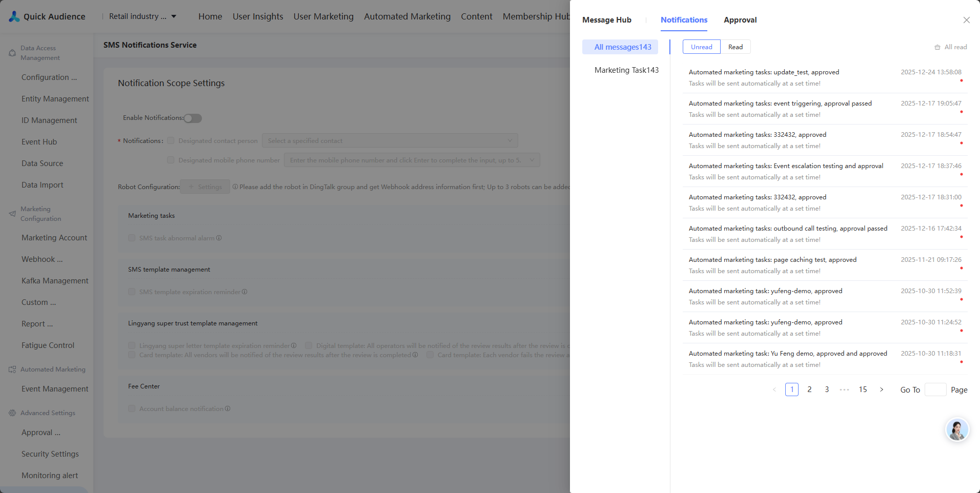Click the pagination ellipsis to jump pages
980x493 pixels.
(844, 389)
